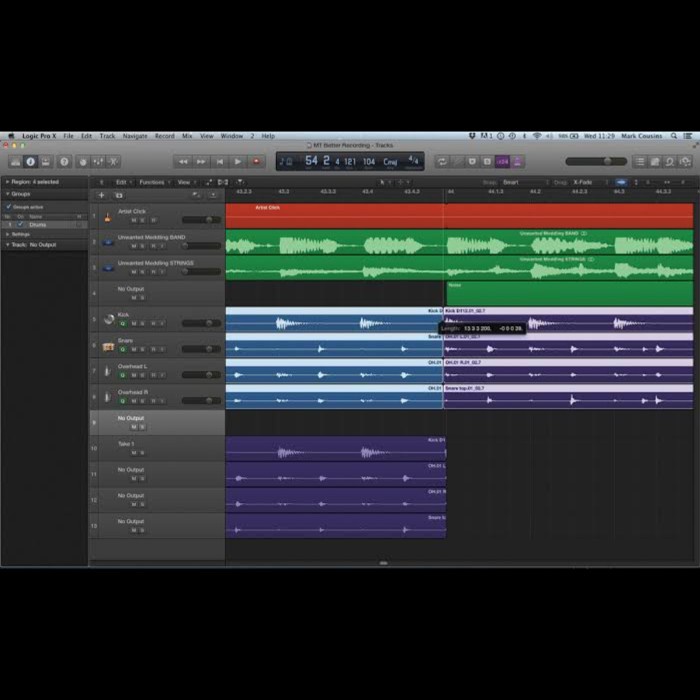Open the Mix menu
This screenshot has width=700, height=700.
point(187,136)
